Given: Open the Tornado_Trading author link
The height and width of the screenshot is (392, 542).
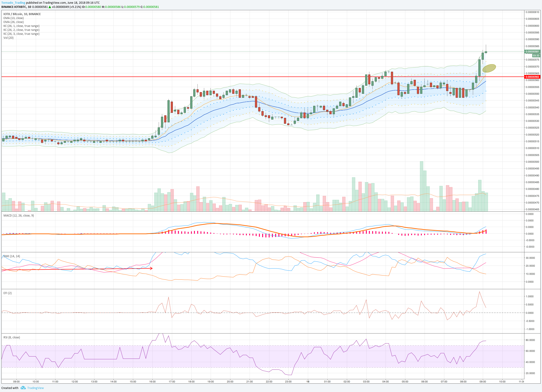Looking at the screenshot, I should click(13, 3).
